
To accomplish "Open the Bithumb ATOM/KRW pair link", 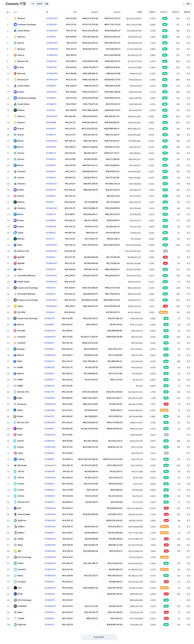I will [x=52, y=73].
